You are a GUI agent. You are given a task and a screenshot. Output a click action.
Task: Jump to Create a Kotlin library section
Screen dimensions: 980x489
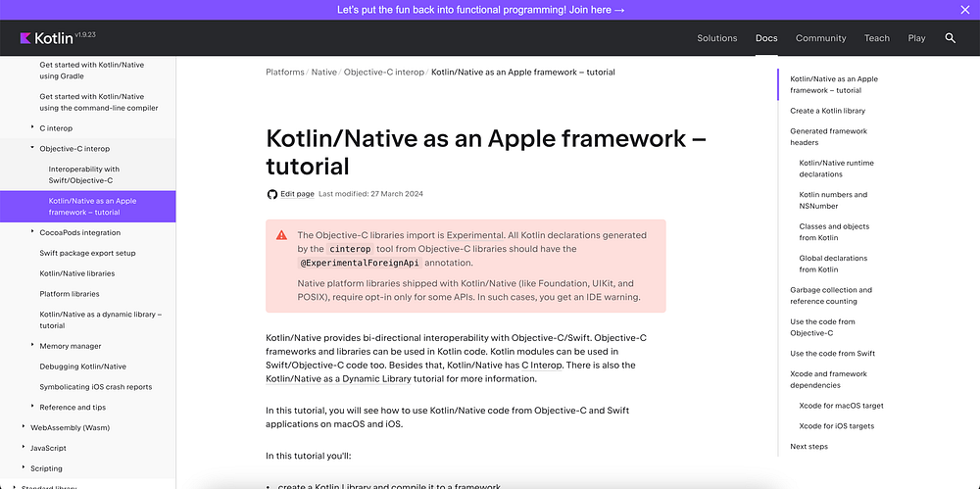tap(827, 111)
